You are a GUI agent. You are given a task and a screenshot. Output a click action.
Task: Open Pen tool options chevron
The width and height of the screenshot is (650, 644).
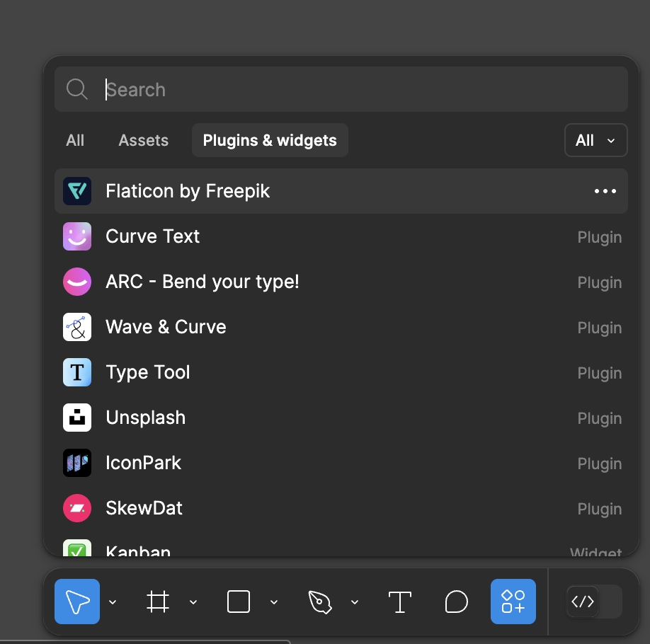355,602
